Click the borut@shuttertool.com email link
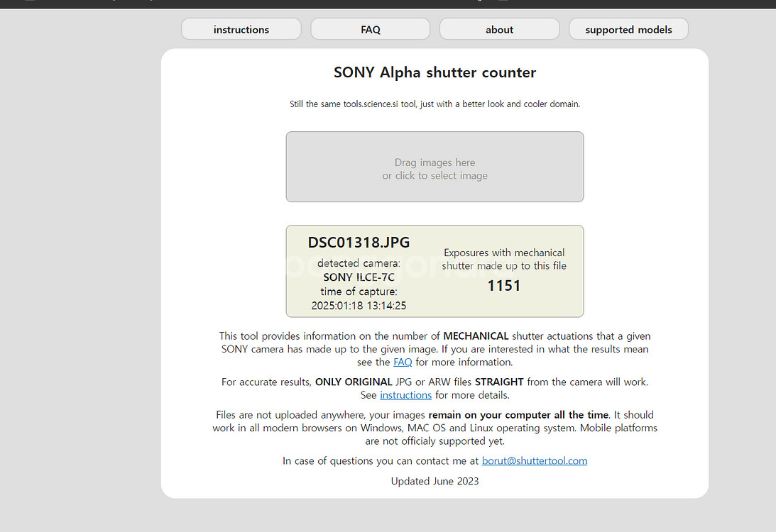Image resolution: width=776 pixels, height=532 pixels. click(534, 461)
